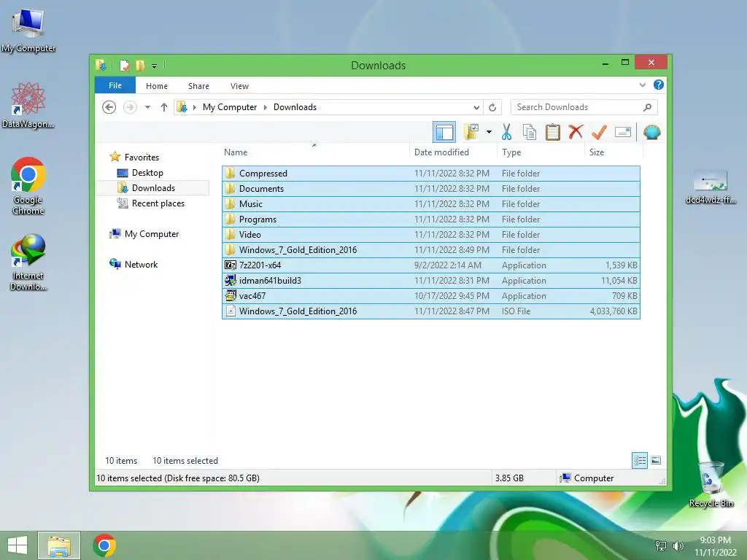747x560 pixels.
Task: Click the volume speaker tray icon
Action: tap(678, 545)
